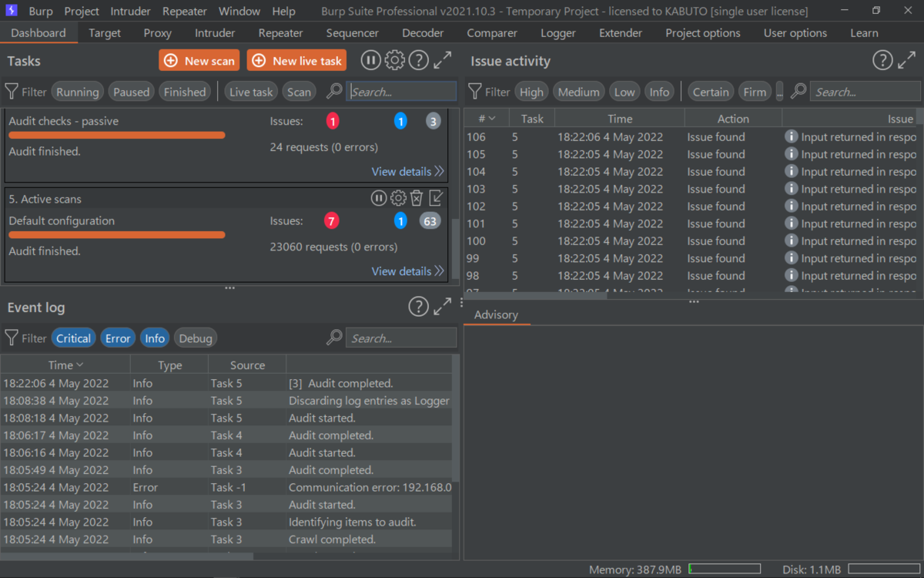Open Issue activity help icon

(882, 61)
